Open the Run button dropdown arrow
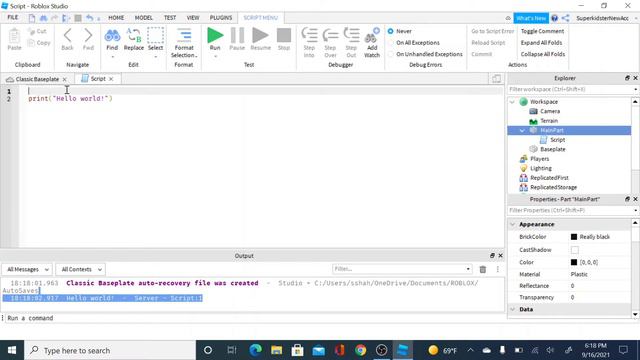The image size is (640, 360). pyautogui.click(x=215, y=56)
